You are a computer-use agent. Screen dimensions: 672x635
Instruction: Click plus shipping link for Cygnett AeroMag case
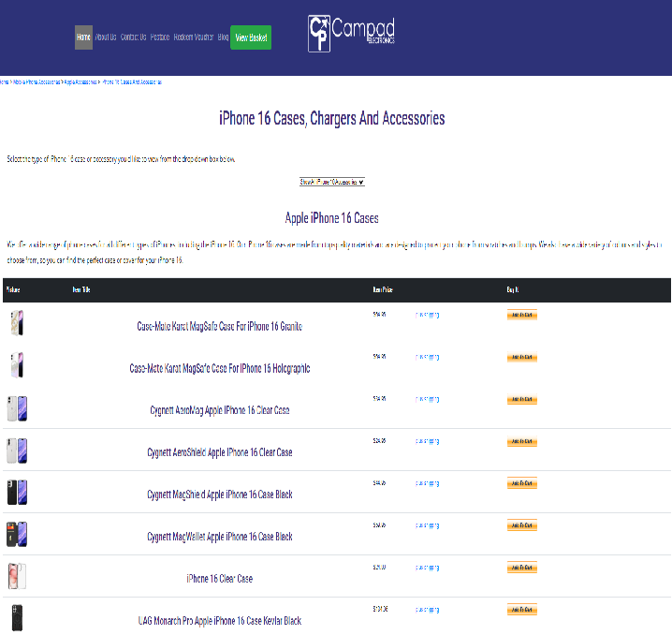click(428, 399)
